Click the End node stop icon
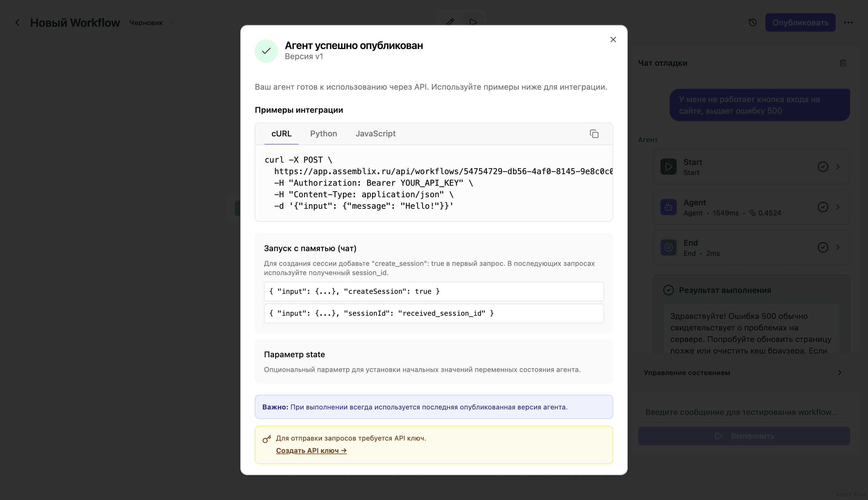 [x=668, y=247]
